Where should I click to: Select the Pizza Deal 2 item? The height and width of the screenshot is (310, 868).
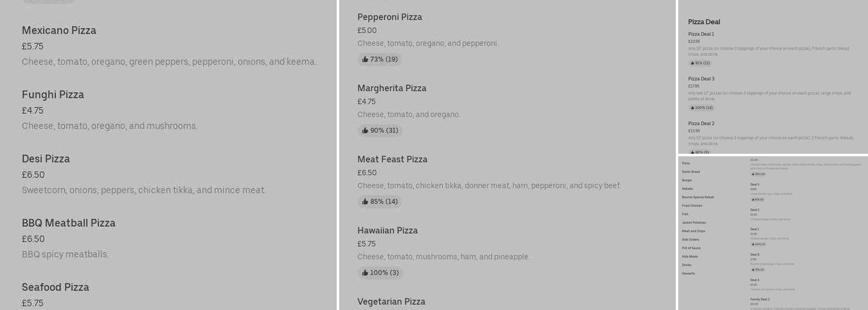pyautogui.click(x=701, y=124)
